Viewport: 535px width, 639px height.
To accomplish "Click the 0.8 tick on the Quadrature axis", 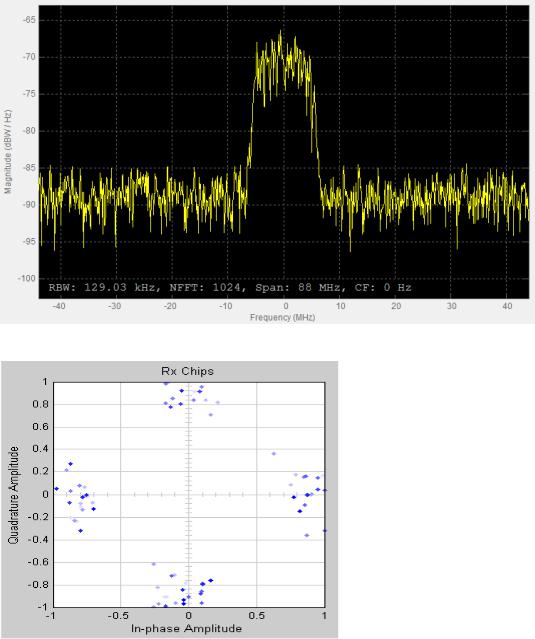I will [40, 404].
